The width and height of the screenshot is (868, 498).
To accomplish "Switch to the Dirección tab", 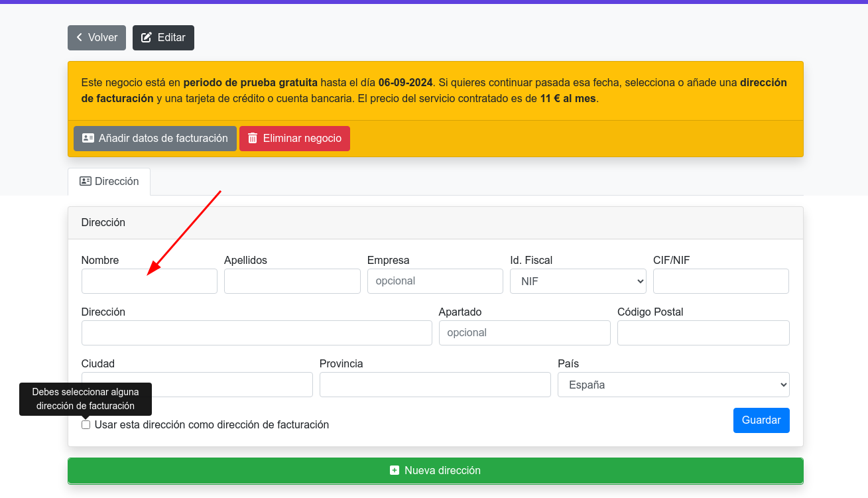I will [x=109, y=182].
